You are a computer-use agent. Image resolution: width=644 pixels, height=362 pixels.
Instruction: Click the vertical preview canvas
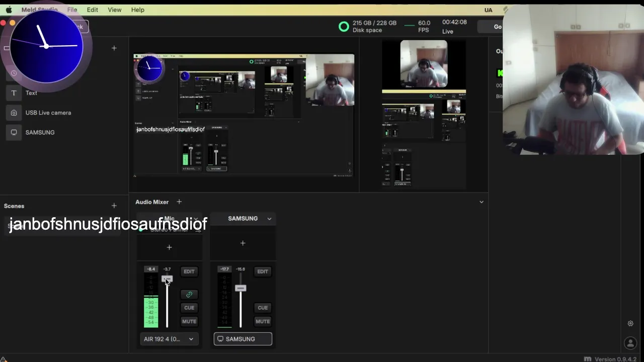(x=424, y=115)
